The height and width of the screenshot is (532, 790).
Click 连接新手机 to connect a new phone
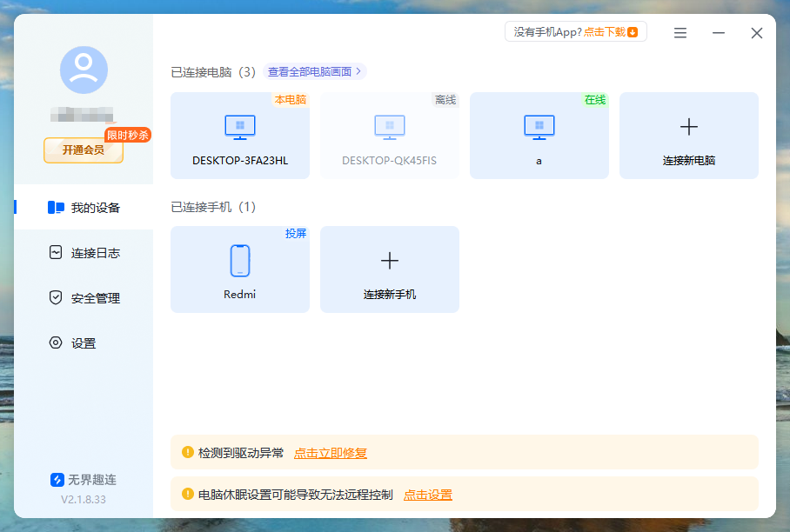coord(389,269)
